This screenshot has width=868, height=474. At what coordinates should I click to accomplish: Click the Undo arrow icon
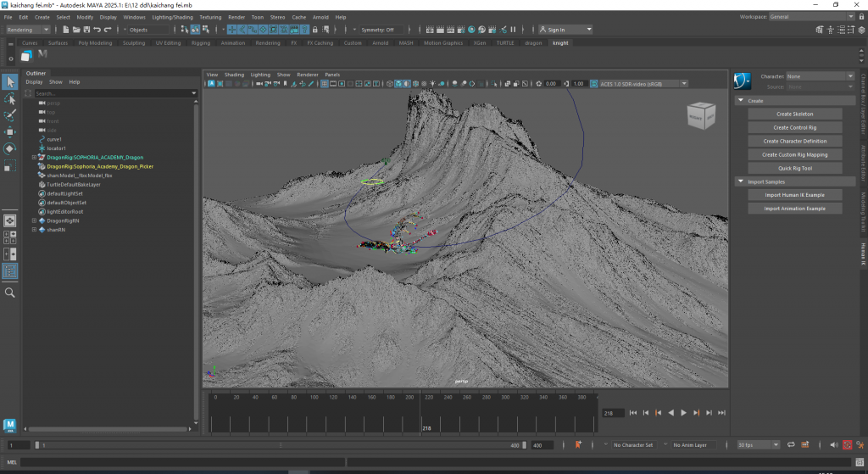pyautogui.click(x=97, y=30)
